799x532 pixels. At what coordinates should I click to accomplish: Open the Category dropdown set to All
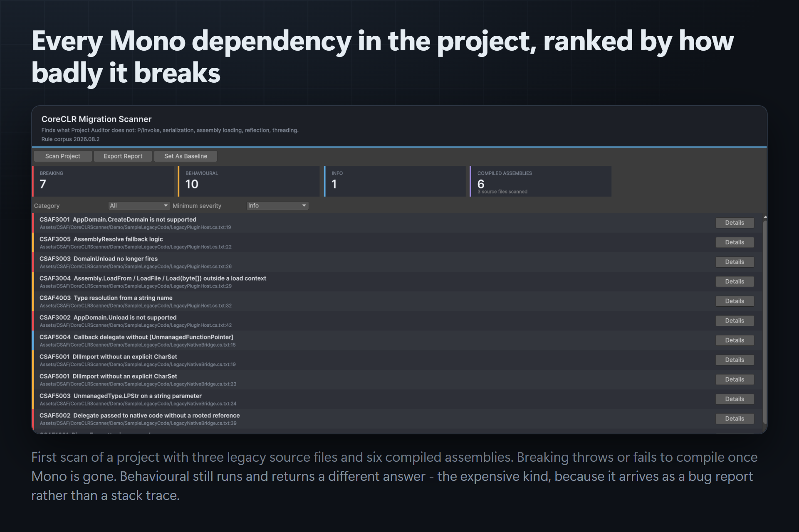click(139, 206)
